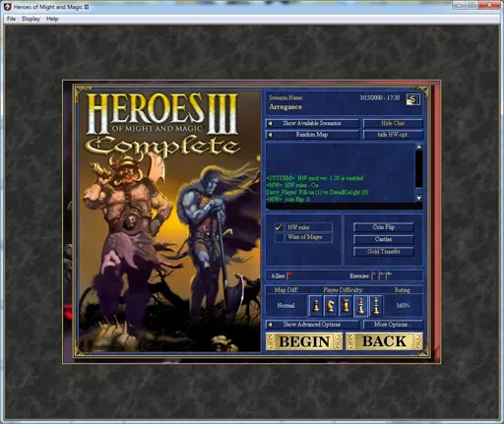Screen dimensions: 504x424
Task: Click the map size S icon
Action: tap(412, 99)
